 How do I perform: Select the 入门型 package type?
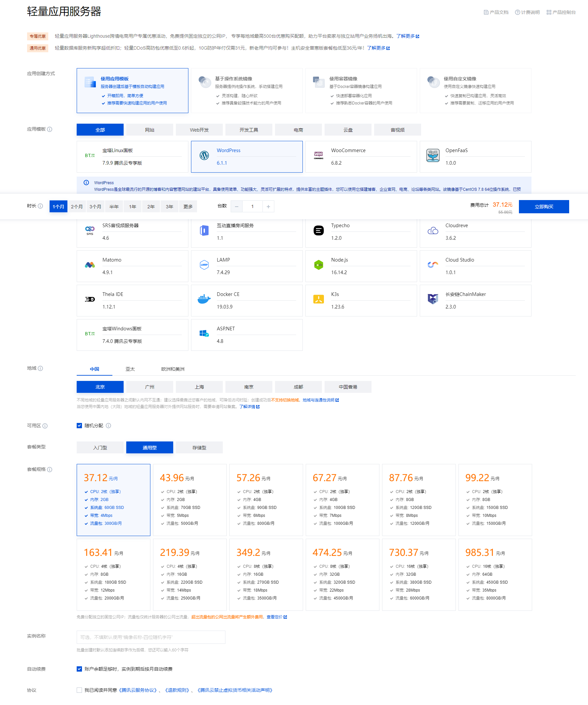tap(100, 447)
